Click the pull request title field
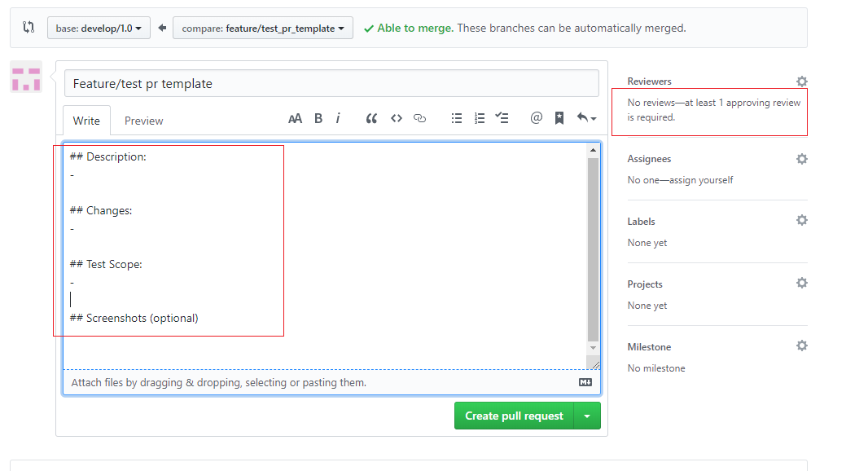This screenshot has height=471, width=868. pos(331,83)
